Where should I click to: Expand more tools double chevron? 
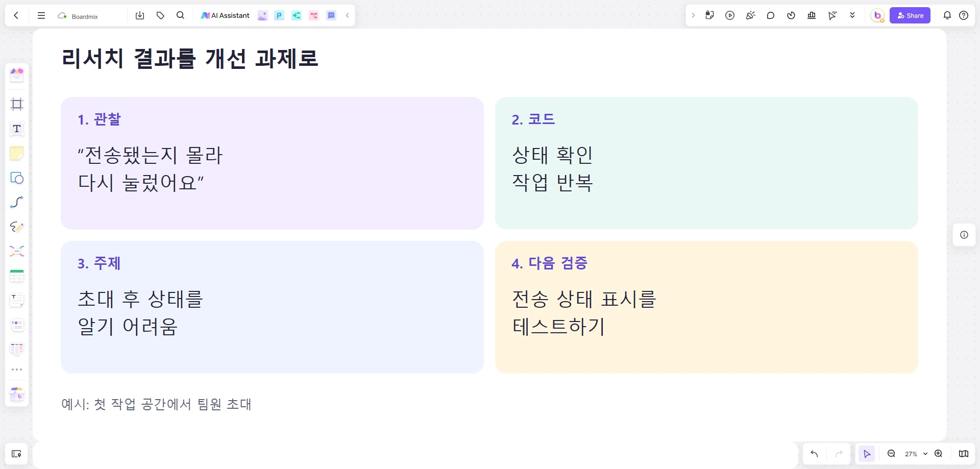click(852, 15)
